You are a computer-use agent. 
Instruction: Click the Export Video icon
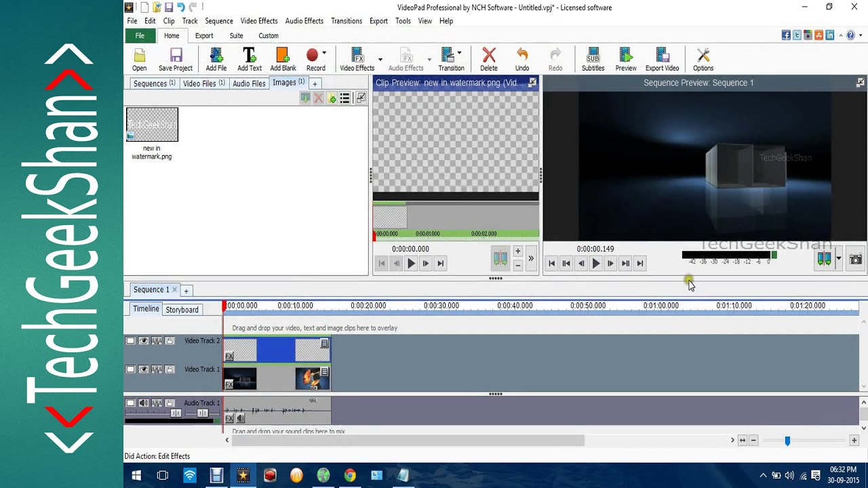pyautogui.click(x=663, y=60)
